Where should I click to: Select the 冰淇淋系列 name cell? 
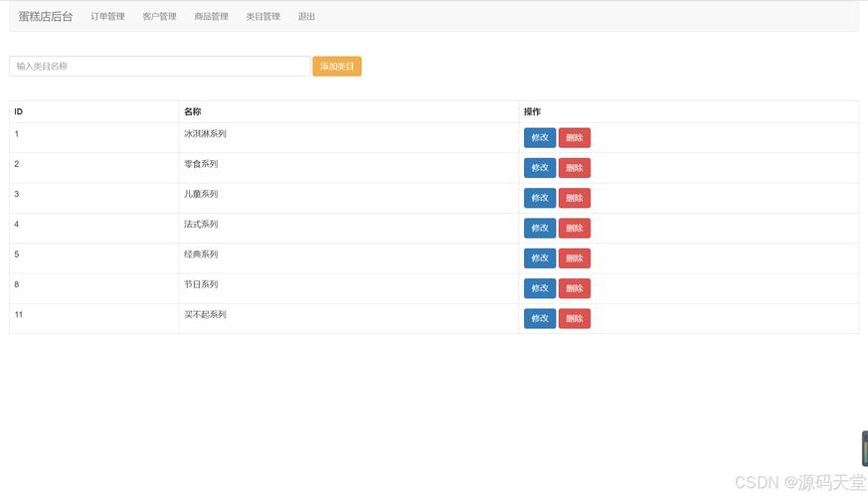point(349,138)
